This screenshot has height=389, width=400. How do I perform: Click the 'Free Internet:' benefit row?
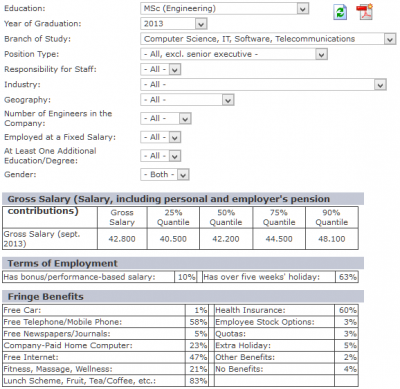point(105,357)
